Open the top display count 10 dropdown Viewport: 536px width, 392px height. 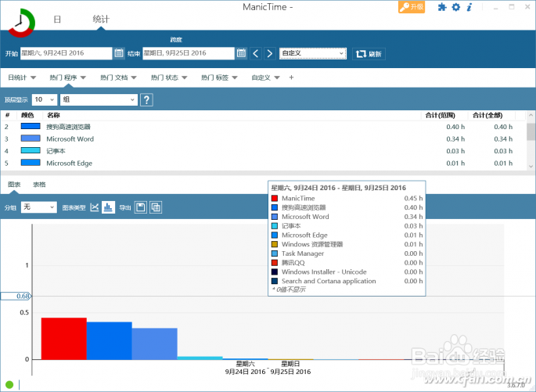pyautogui.click(x=45, y=99)
